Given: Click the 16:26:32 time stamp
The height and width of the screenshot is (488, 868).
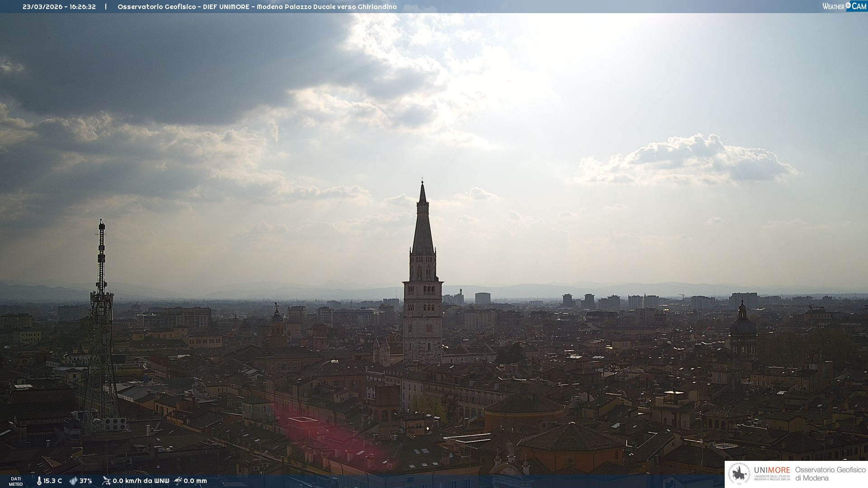Looking at the screenshot, I should click(83, 7).
